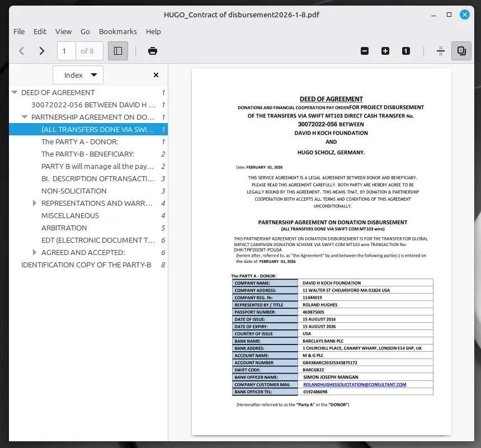Toggle the sidebar panel visibility

click(x=118, y=50)
